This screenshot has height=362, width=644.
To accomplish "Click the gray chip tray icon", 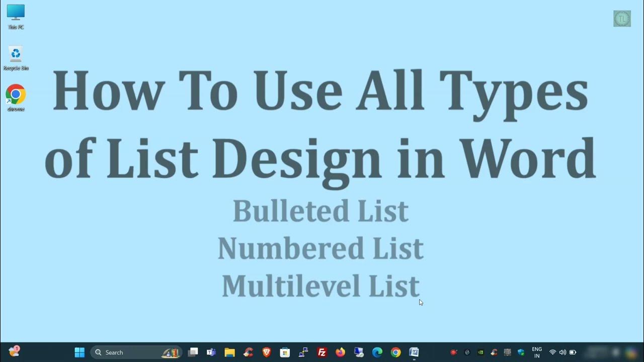I will [507, 352].
